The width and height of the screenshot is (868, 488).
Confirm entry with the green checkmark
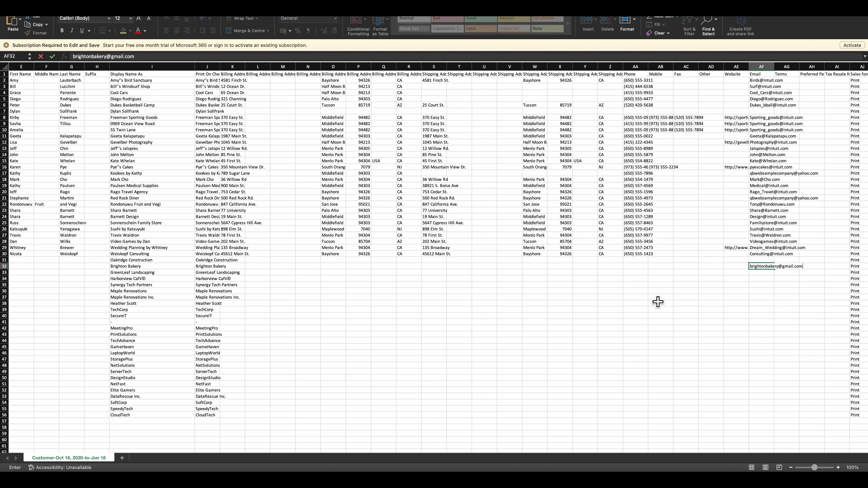tap(52, 56)
